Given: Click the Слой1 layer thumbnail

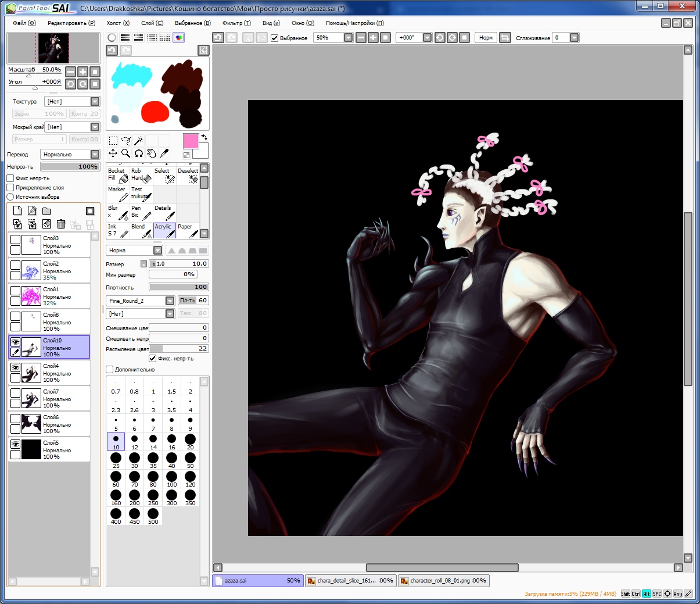Looking at the screenshot, I should [31, 296].
